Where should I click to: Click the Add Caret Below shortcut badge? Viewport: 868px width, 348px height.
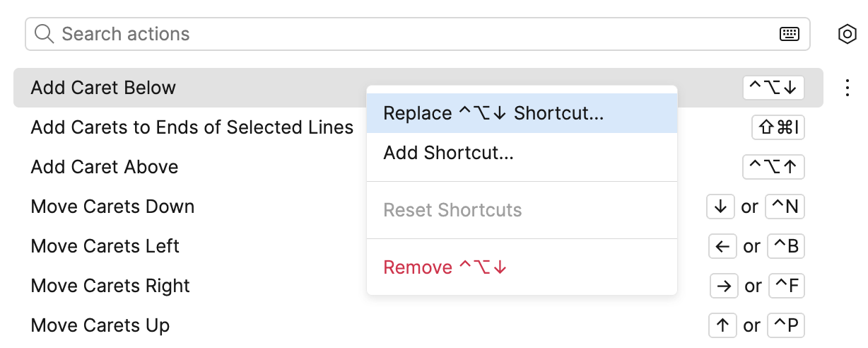773,88
